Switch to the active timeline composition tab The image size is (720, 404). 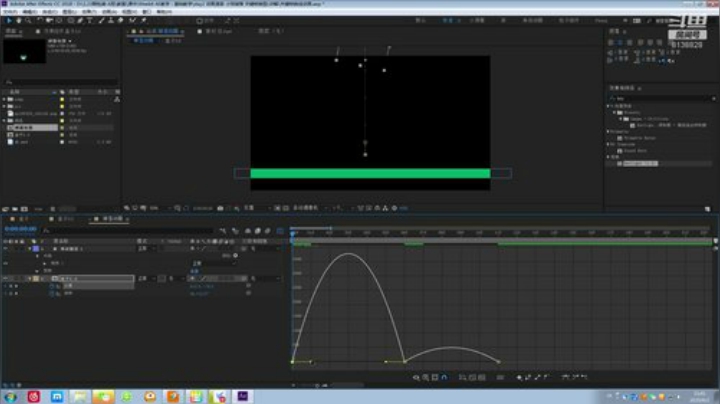point(111,219)
